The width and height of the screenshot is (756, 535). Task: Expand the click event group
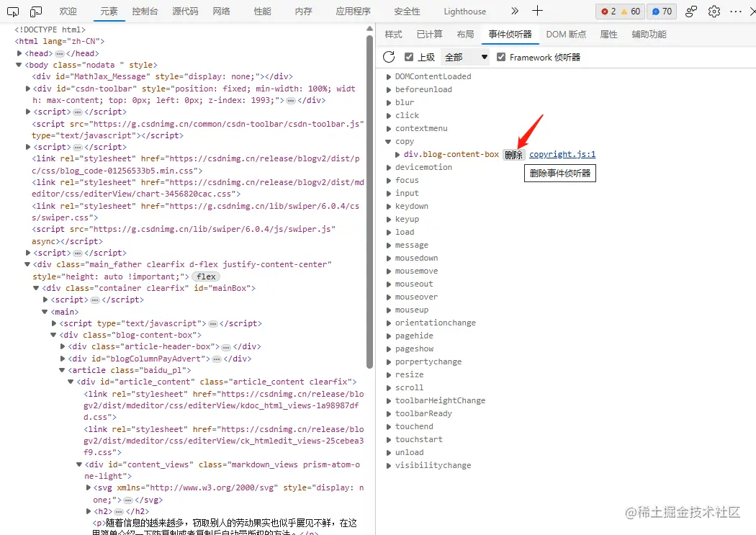click(389, 116)
